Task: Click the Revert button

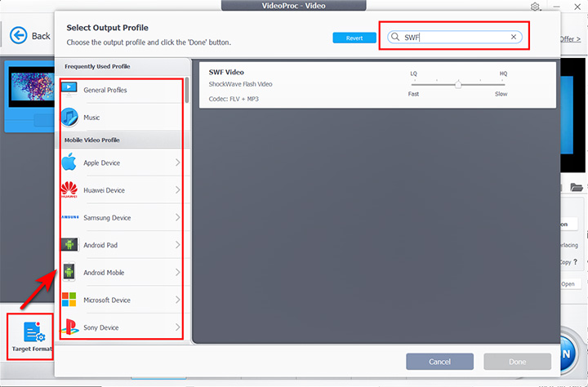Action: [354, 38]
